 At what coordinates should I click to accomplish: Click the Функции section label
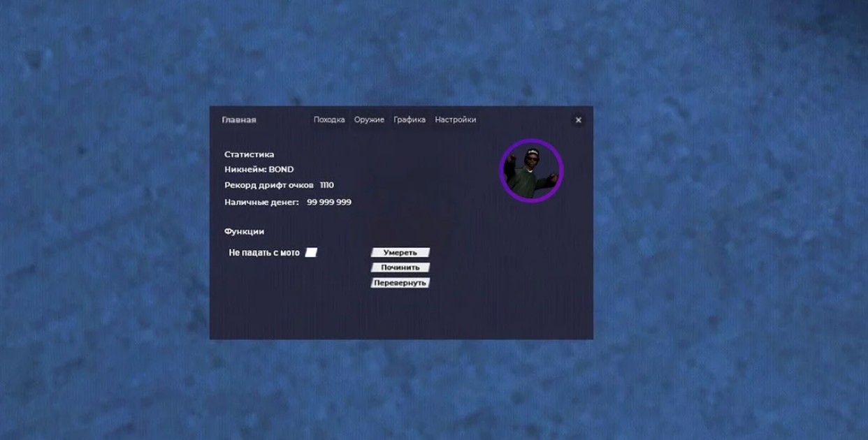pos(244,230)
